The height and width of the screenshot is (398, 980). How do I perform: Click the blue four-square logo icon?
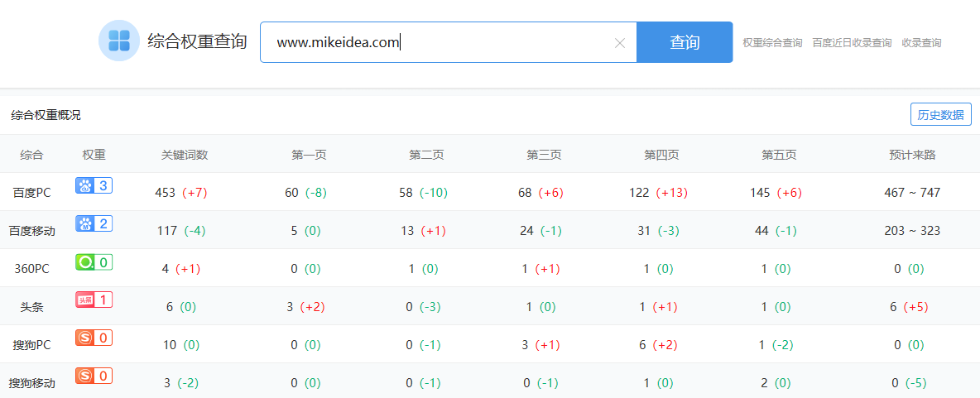tap(119, 41)
